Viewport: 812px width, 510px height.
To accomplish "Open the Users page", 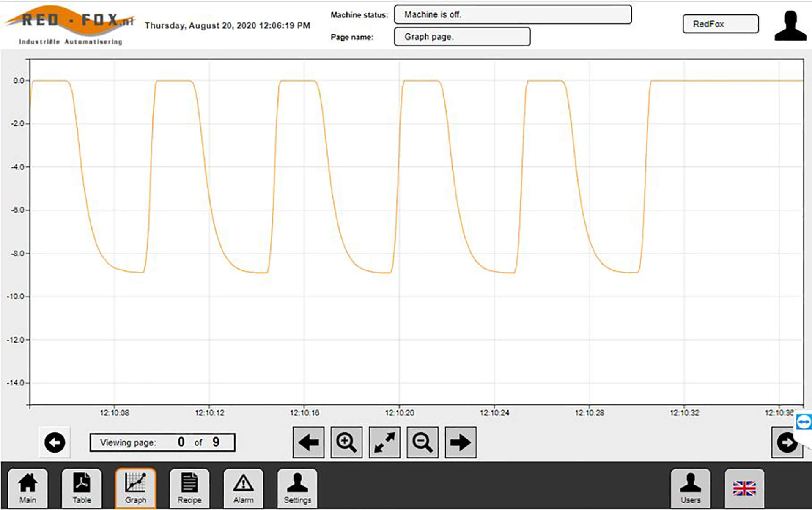I will pos(690,488).
